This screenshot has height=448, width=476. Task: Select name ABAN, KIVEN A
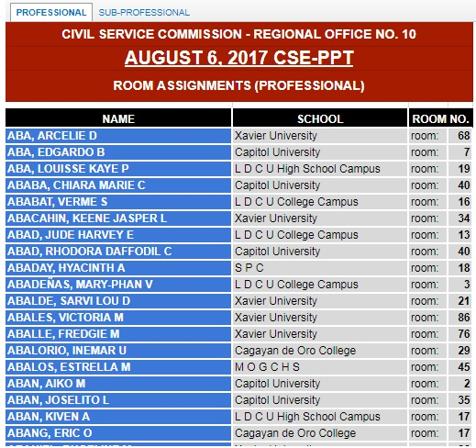(x=118, y=417)
